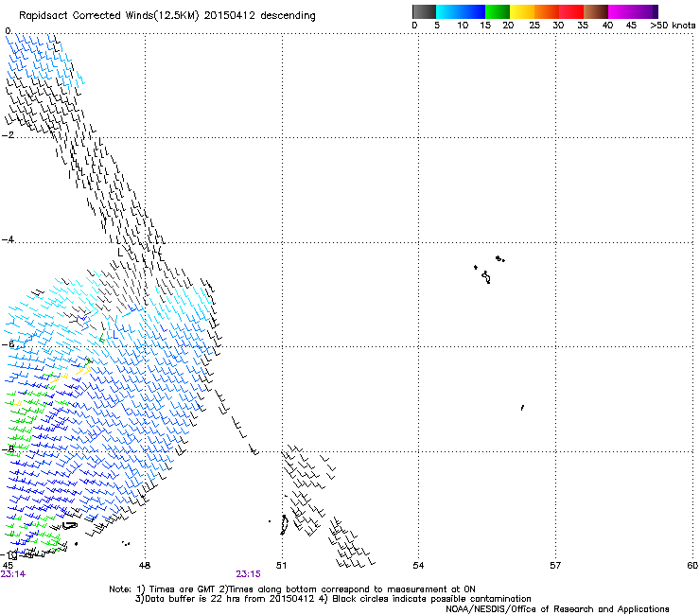Click the magenta 40-45 knots legend color
The height and width of the screenshot is (615, 700).
[x=621, y=11]
